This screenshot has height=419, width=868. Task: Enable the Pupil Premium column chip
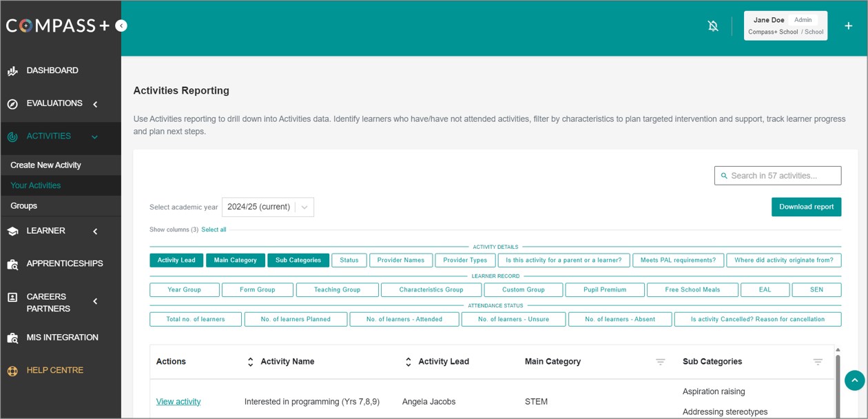(x=604, y=290)
